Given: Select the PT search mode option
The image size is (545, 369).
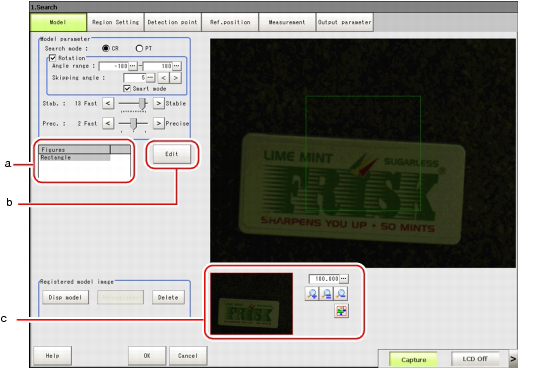Looking at the screenshot, I should point(139,48).
